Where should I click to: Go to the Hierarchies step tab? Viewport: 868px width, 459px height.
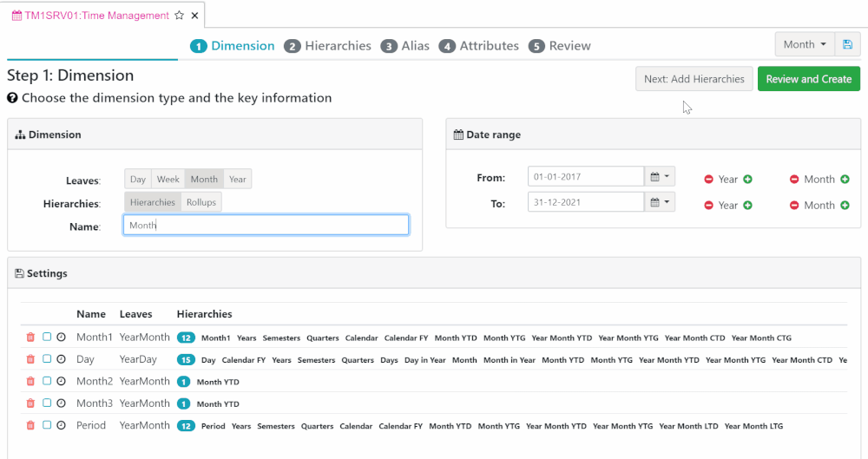coord(328,46)
